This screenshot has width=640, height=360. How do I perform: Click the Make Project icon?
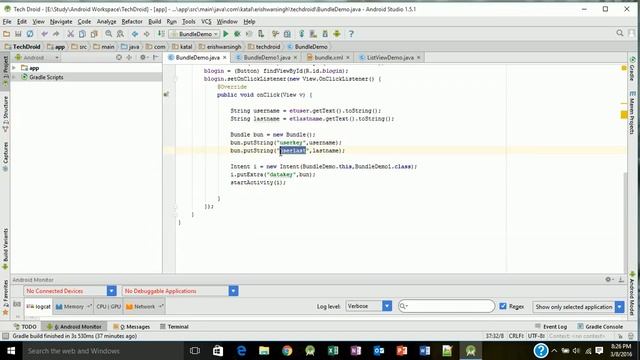click(161, 34)
